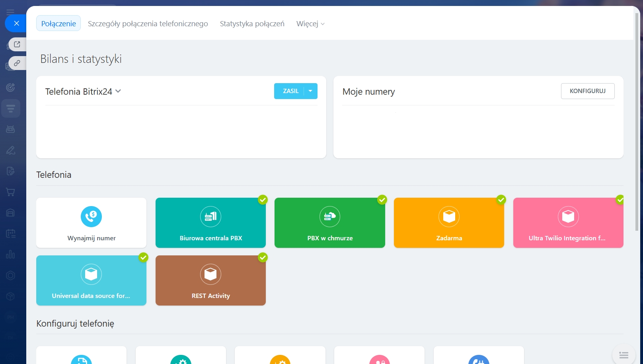Open the document edit icon in sidebar
The width and height of the screenshot is (643, 364).
11,171
